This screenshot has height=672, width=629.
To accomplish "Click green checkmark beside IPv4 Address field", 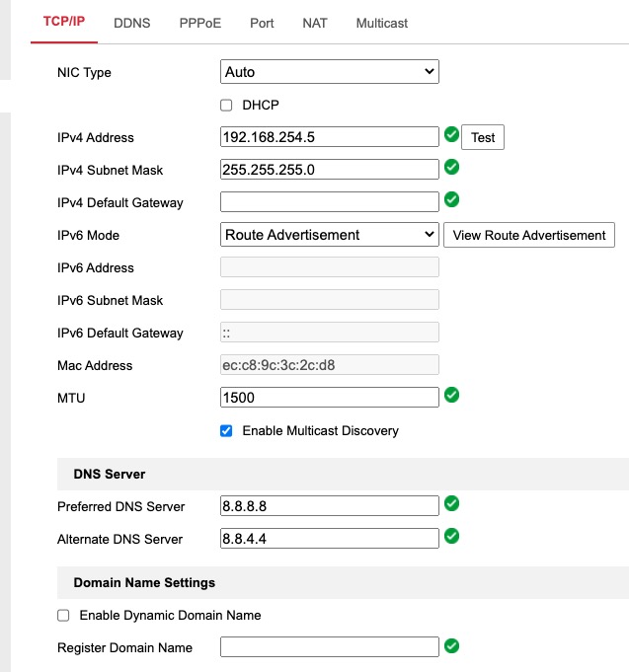I will click(451, 135).
